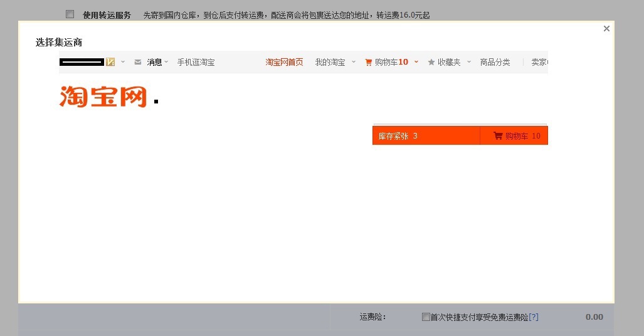Click the envelope message icon
The width and height of the screenshot is (644, 336).
point(138,62)
